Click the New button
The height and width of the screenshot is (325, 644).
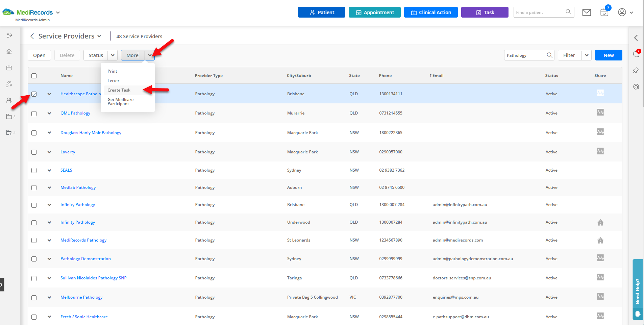click(609, 55)
